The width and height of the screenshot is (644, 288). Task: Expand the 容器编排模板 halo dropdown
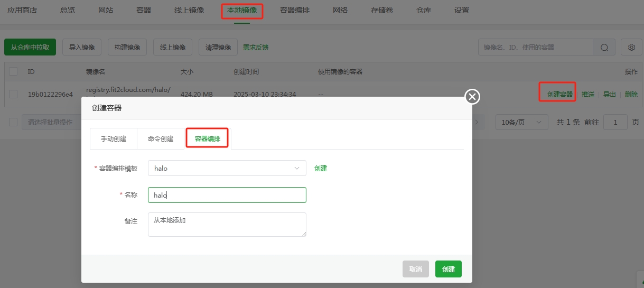click(x=227, y=168)
